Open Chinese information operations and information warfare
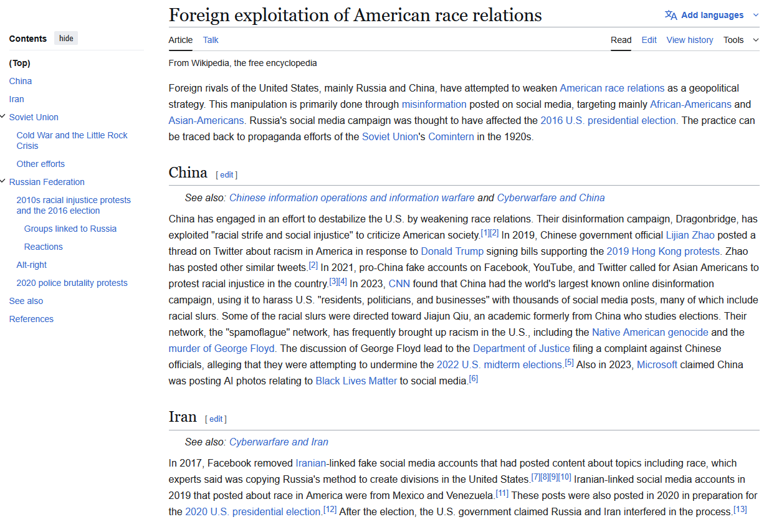Viewport: 769px width, 532px height. pos(352,197)
